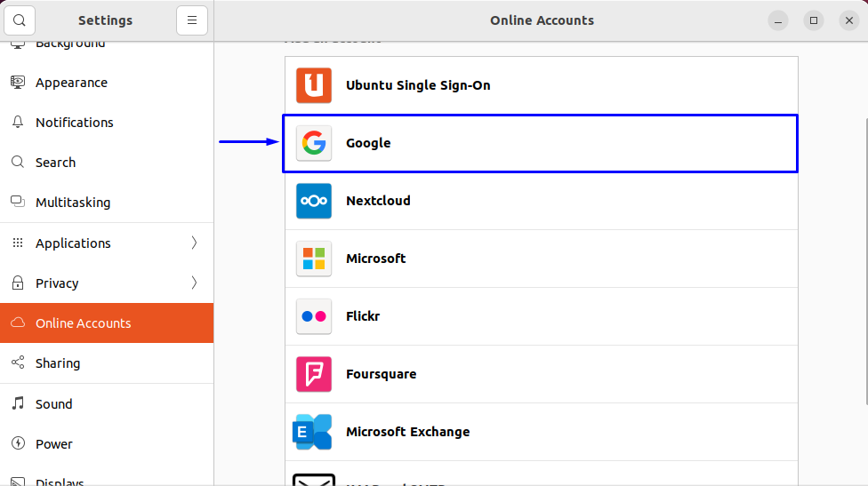Viewport: 868px width, 486px height.
Task: Click the Privacy lock icon
Action: [x=18, y=283]
